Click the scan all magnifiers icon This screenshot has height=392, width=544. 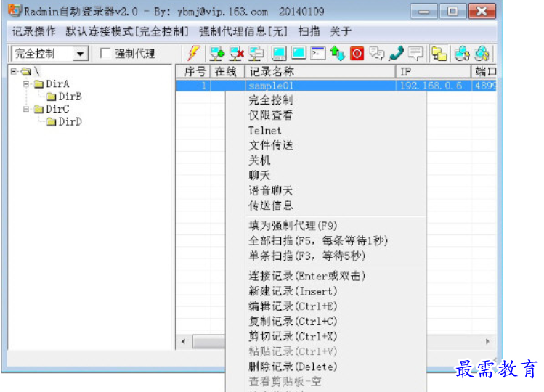(x=482, y=54)
